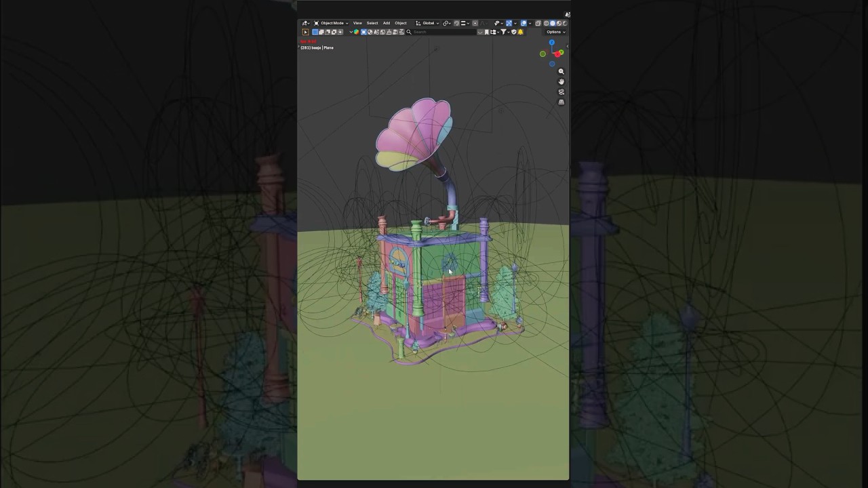Open the funnel filter icon
Screen dimensions: 868x488
[504, 32]
